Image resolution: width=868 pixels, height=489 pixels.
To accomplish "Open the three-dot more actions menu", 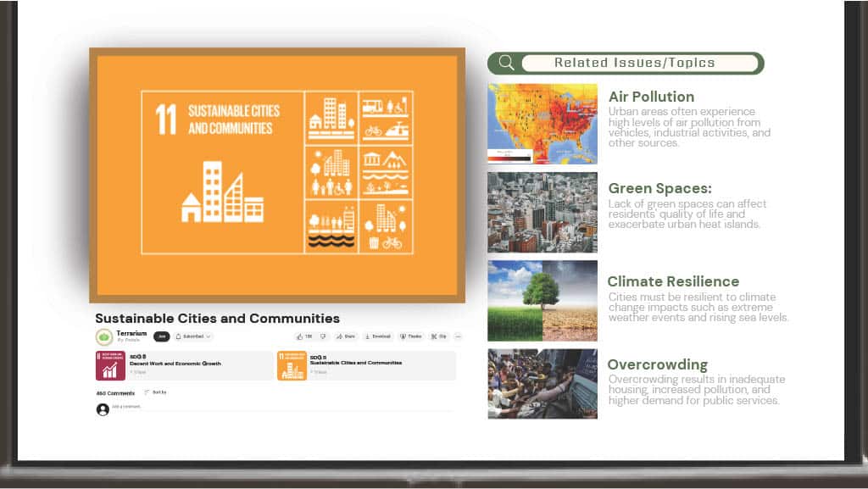I will point(458,336).
